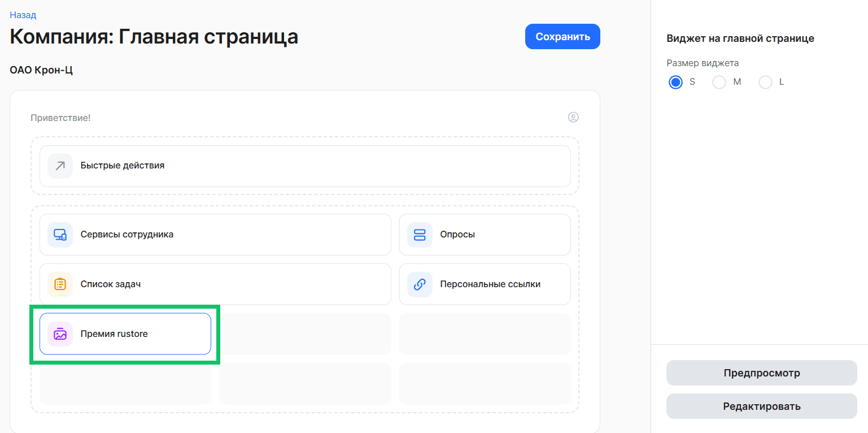Click the stacked-bars icon on Опросы

tap(420, 235)
